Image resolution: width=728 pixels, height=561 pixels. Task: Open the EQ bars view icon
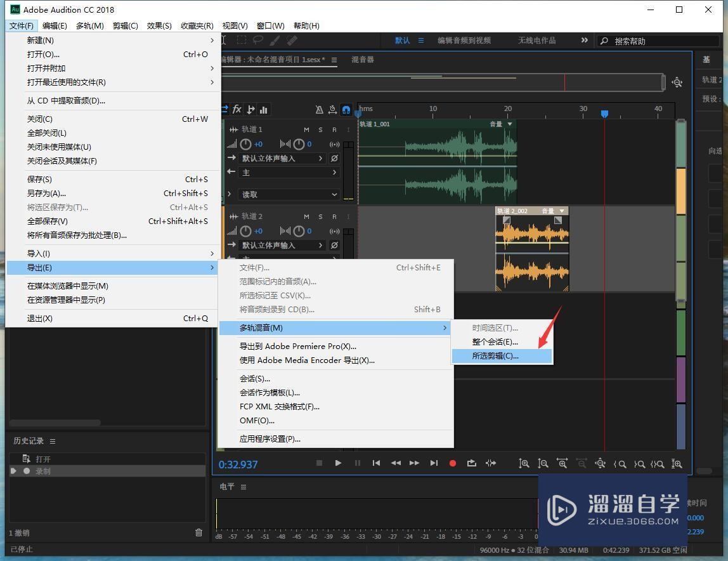pyautogui.click(x=264, y=110)
